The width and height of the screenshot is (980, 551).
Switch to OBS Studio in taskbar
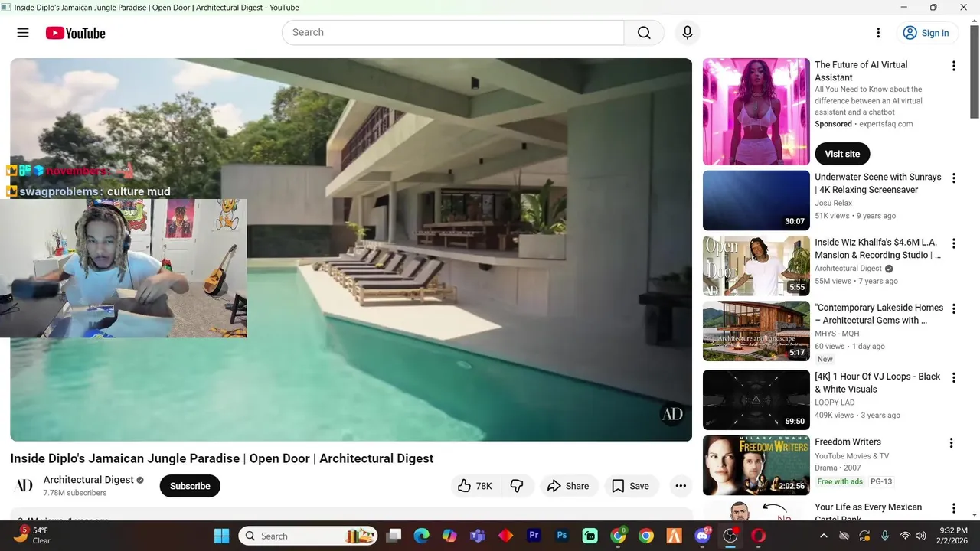[x=730, y=536]
